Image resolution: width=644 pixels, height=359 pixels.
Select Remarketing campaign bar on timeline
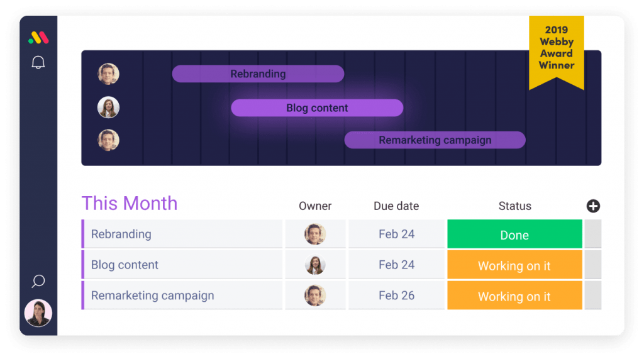click(435, 140)
